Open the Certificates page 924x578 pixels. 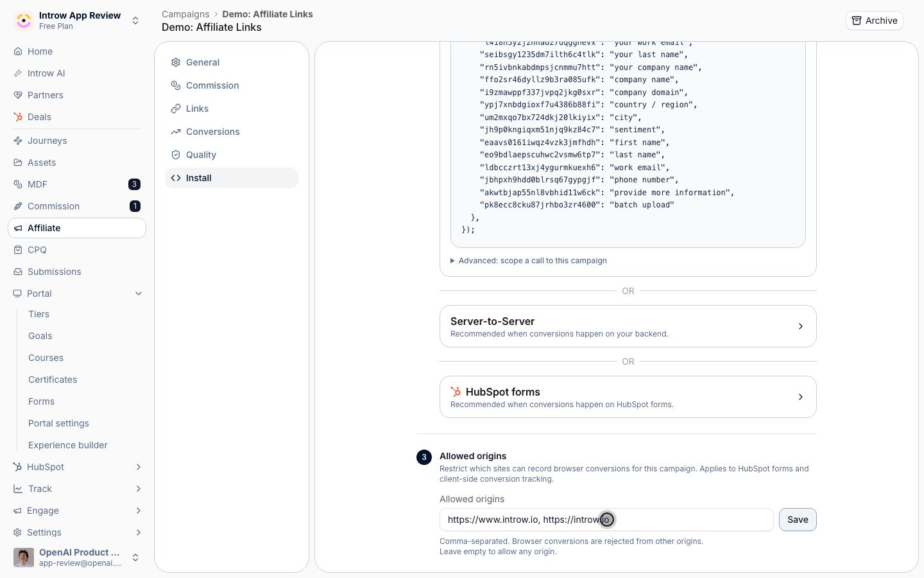pos(53,380)
